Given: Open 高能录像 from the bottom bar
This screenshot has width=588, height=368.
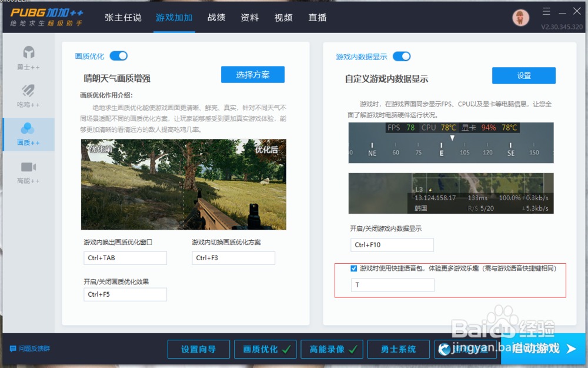Looking at the screenshot, I should point(332,349).
